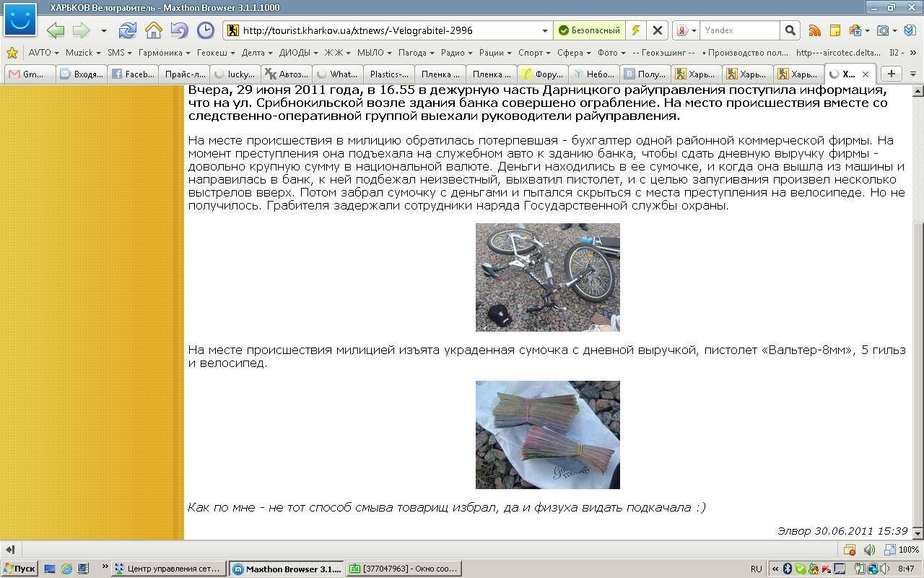Expand the Muzick bookmarks folder
924x578 pixels.
83,53
